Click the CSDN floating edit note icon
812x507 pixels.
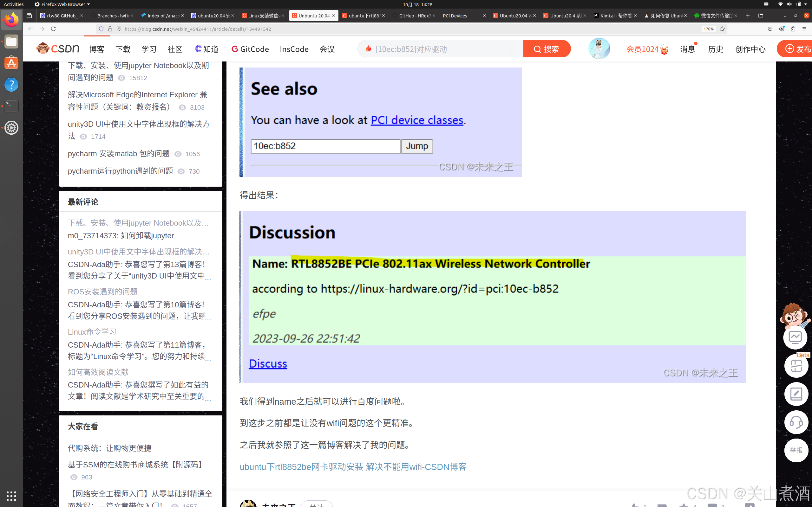point(796,394)
